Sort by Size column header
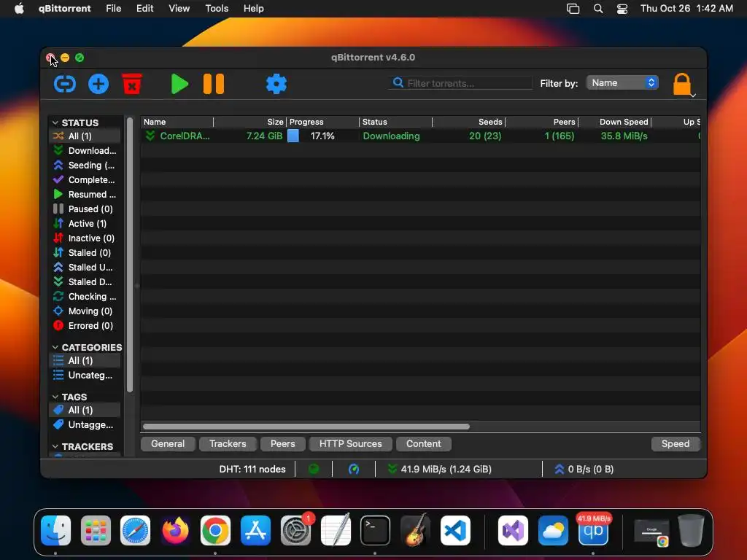Image resolution: width=747 pixels, height=560 pixels. click(250, 122)
